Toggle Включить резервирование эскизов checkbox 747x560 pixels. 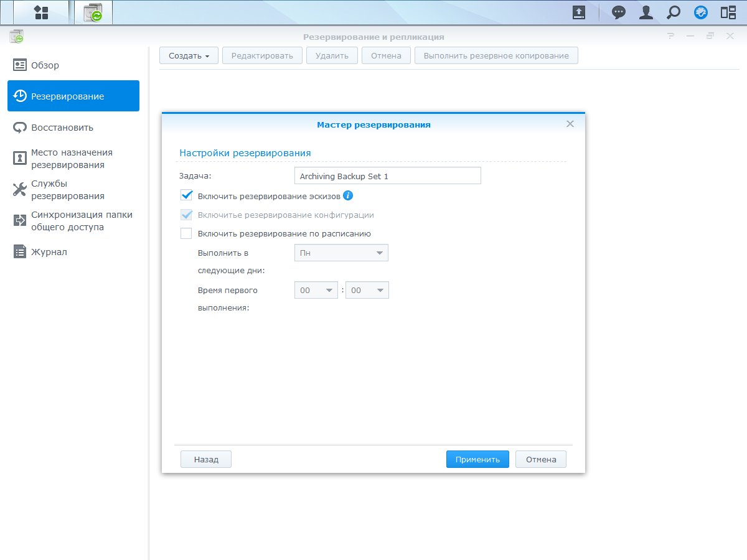(186, 195)
